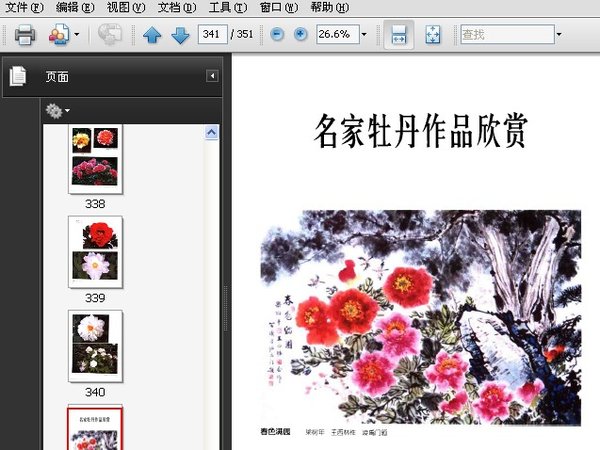The height and width of the screenshot is (450, 600).
Task: Select page thumbnail 339
Action: pos(95,252)
